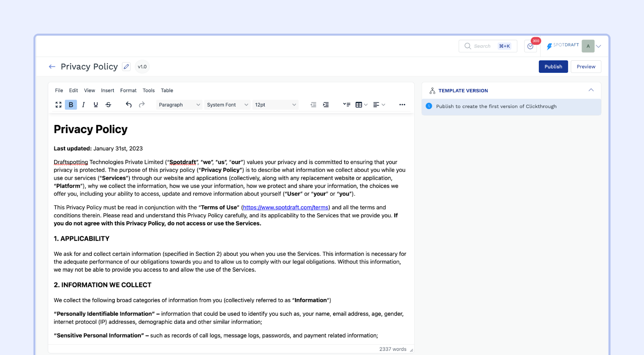Open the Insert menu
This screenshot has height=355, width=644.
pos(107,90)
